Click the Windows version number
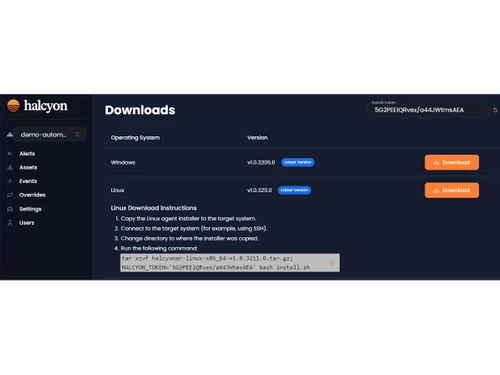 pos(261,162)
